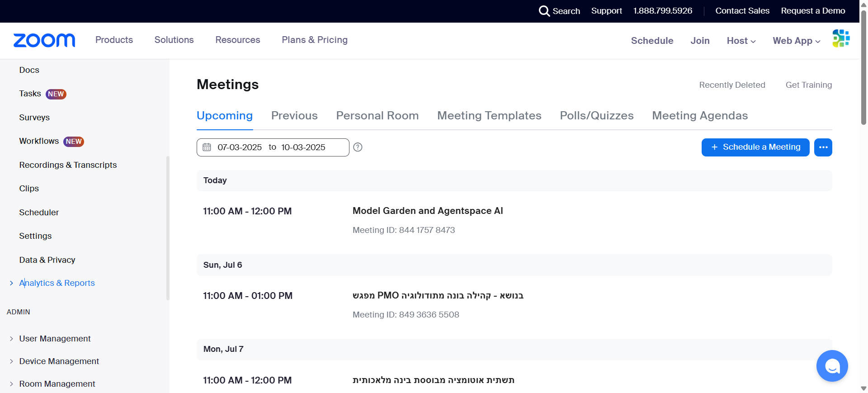Open the Search magnifier icon
Viewport: 868px width, 393px height.
pyautogui.click(x=544, y=11)
